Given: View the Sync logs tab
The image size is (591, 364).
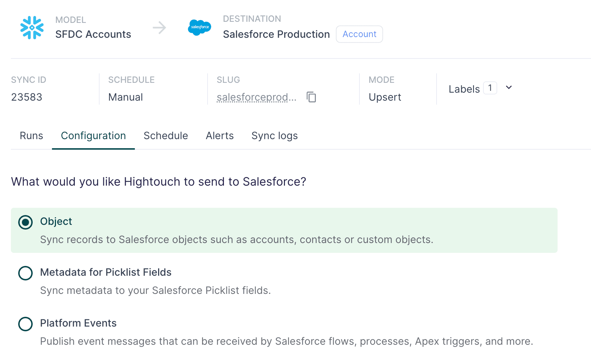Looking at the screenshot, I should click(274, 136).
